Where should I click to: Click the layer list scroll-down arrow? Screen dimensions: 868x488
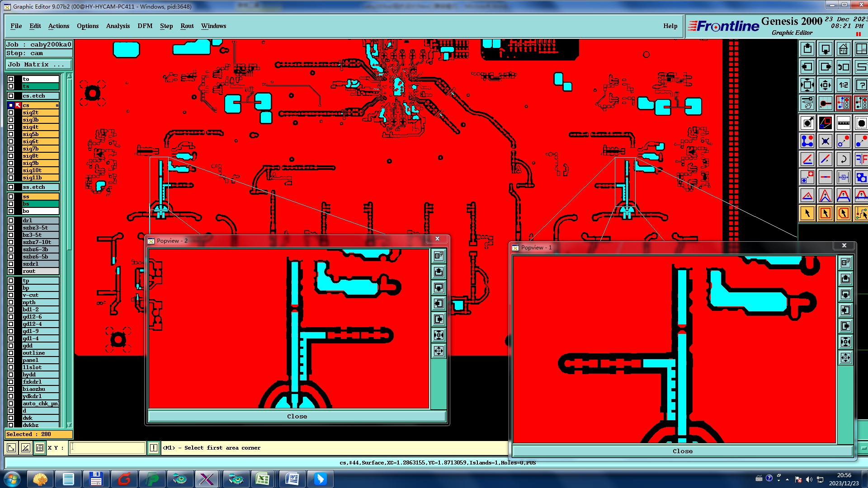tap(69, 425)
